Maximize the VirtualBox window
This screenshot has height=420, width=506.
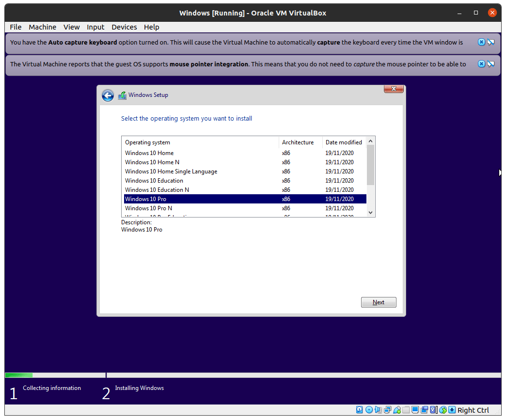point(475,13)
